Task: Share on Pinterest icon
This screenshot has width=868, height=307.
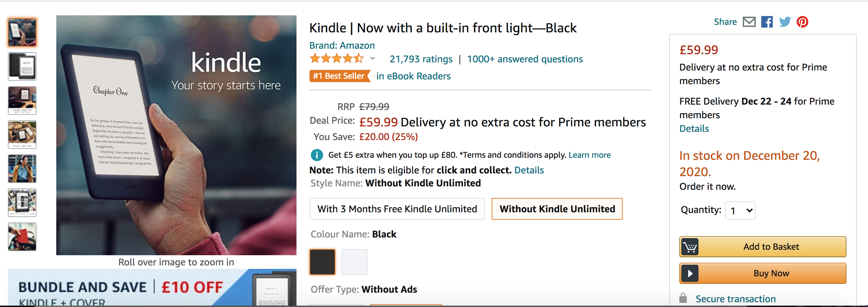Action: click(802, 22)
